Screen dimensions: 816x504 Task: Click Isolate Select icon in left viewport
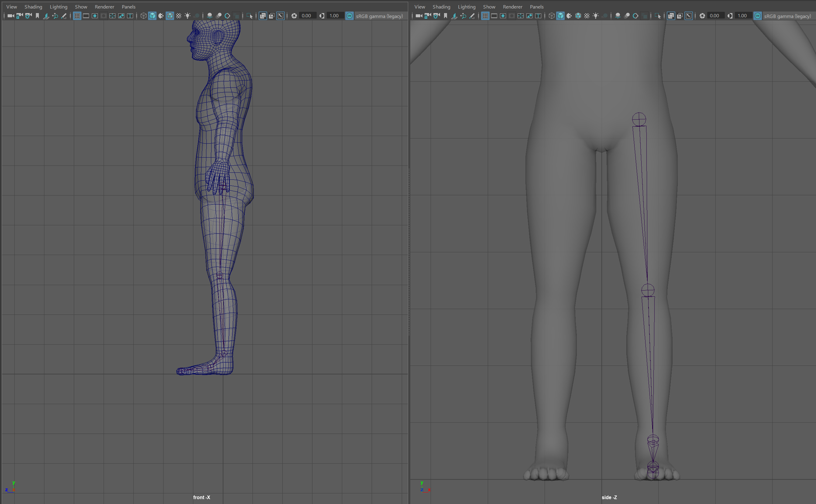point(250,16)
